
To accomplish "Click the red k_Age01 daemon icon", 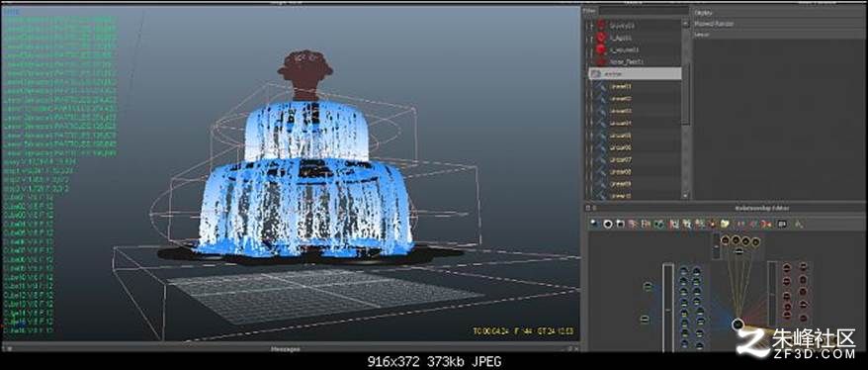I will 601,38.
